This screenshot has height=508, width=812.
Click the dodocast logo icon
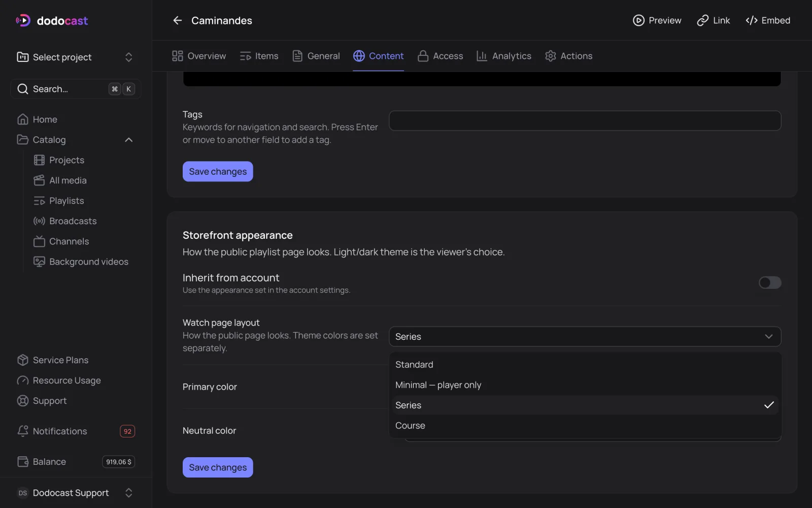click(23, 20)
